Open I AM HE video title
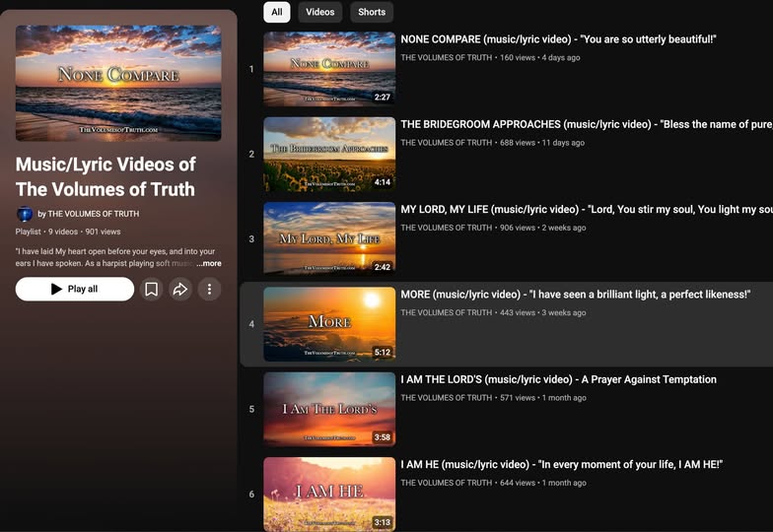The height and width of the screenshot is (532, 773). (562, 465)
